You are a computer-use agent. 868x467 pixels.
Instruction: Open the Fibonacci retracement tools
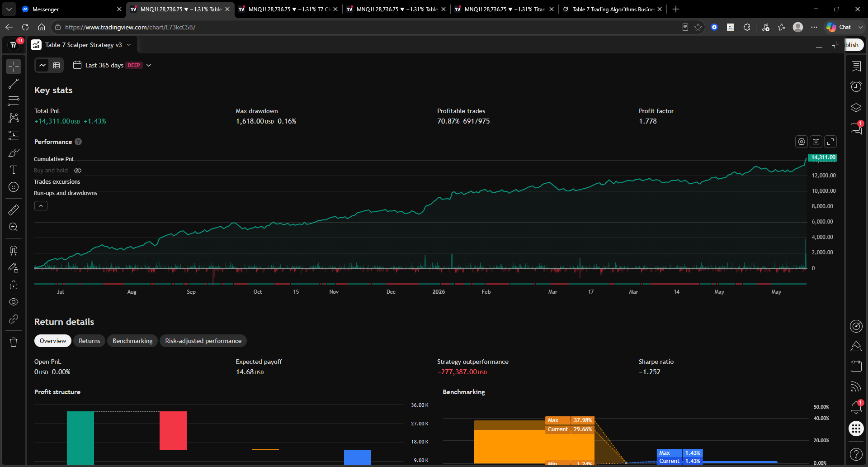click(x=14, y=100)
